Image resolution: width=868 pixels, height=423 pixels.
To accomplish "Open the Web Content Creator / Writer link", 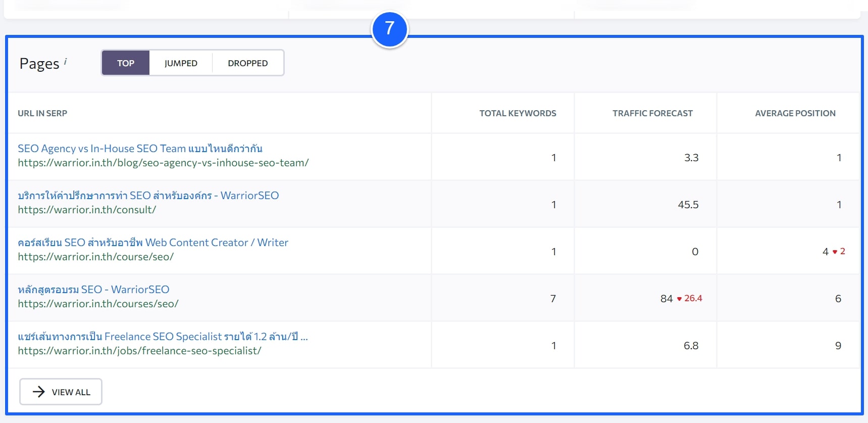I will [153, 243].
